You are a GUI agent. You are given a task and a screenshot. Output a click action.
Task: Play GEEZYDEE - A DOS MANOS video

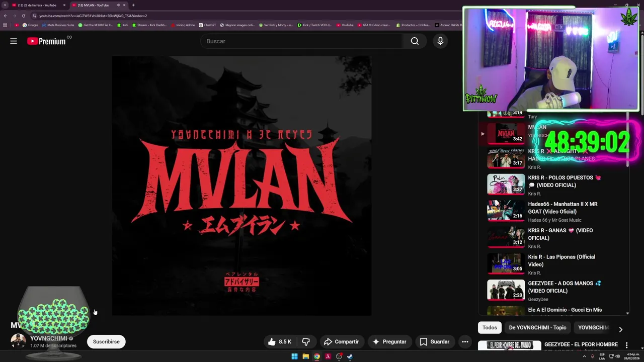point(552,290)
